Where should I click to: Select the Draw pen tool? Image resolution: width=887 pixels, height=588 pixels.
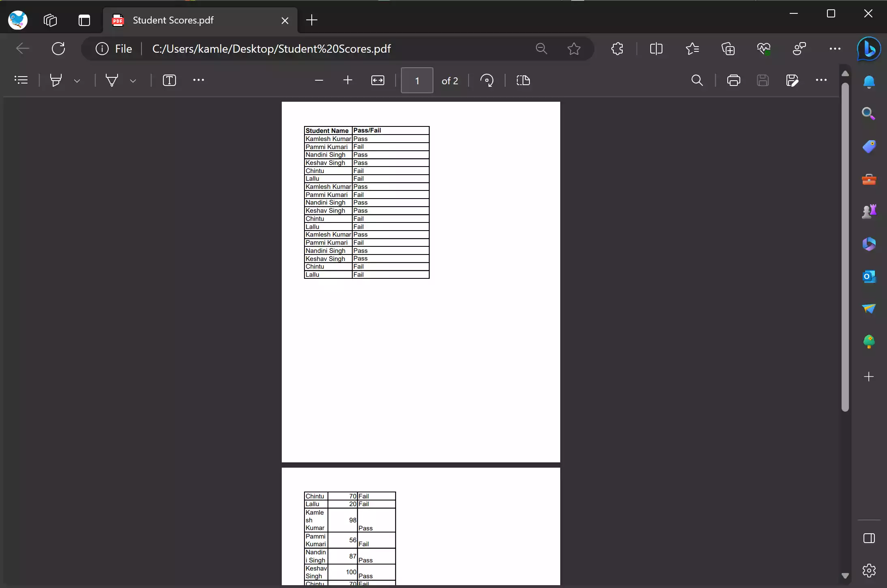pos(112,80)
